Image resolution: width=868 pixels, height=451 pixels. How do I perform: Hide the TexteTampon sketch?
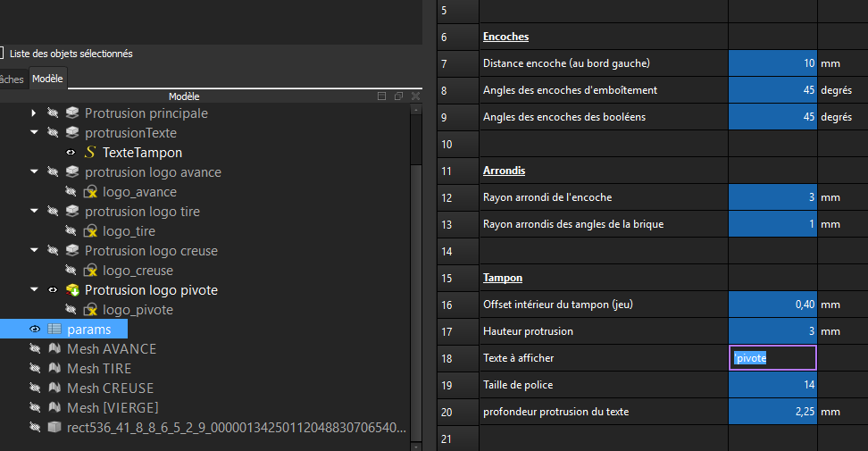(x=71, y=152)
